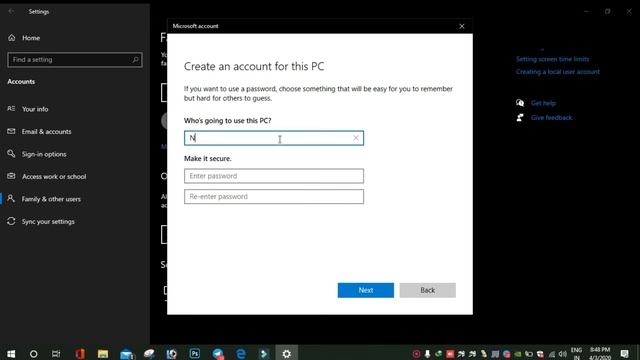Image resolution: width=640 pixels, height=360 pixels.
Task: Click the Enter password field
Action: click(x=274, y=176)
